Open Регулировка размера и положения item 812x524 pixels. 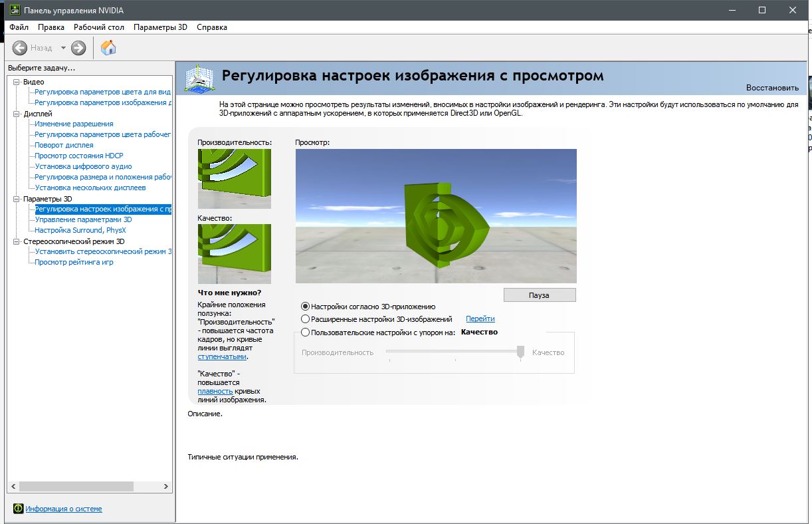(x=103, y=177)
